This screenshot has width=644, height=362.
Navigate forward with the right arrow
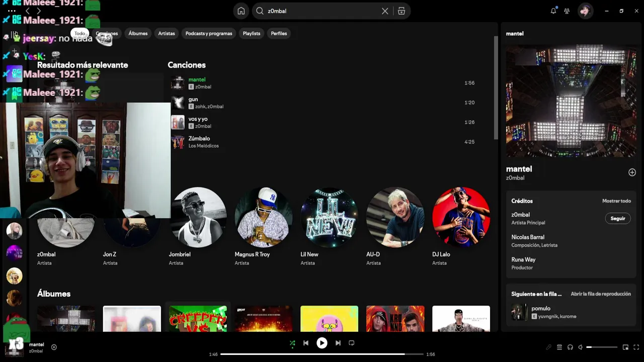tap(39, 11)
